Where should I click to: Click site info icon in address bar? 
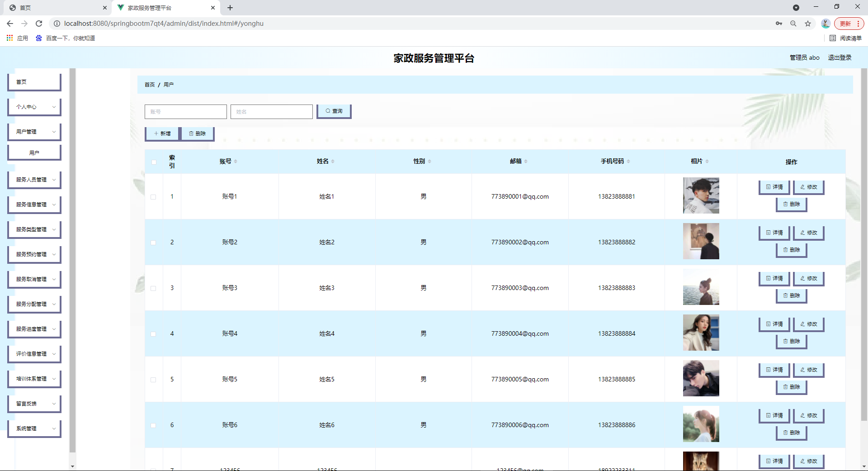[57, 24]
